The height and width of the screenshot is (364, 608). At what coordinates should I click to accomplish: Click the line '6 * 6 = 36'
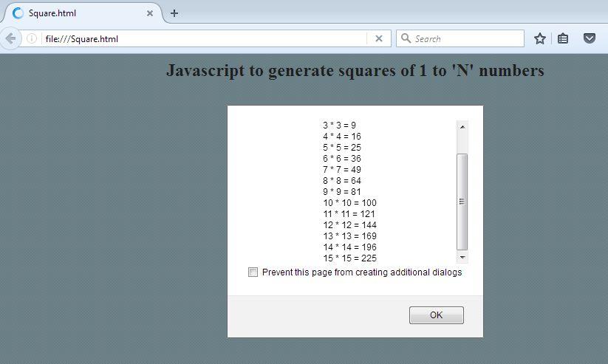coord(342,159)
